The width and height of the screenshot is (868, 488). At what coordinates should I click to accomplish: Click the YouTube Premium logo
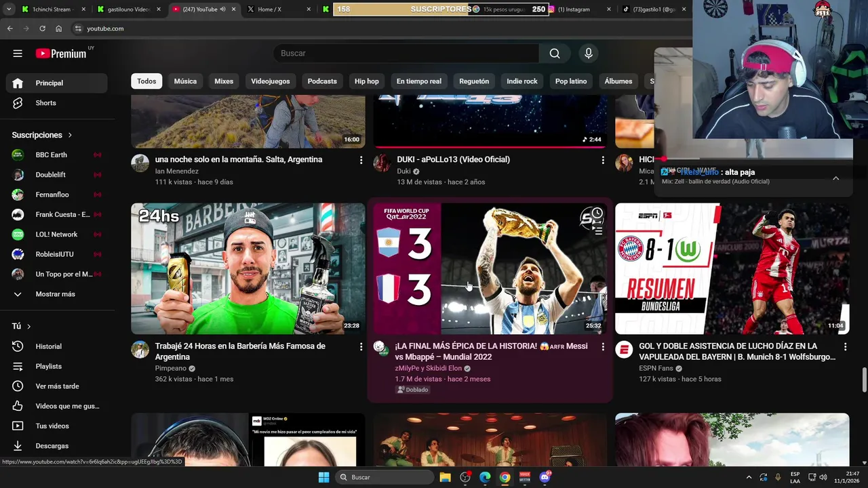[x=61, y=54]
